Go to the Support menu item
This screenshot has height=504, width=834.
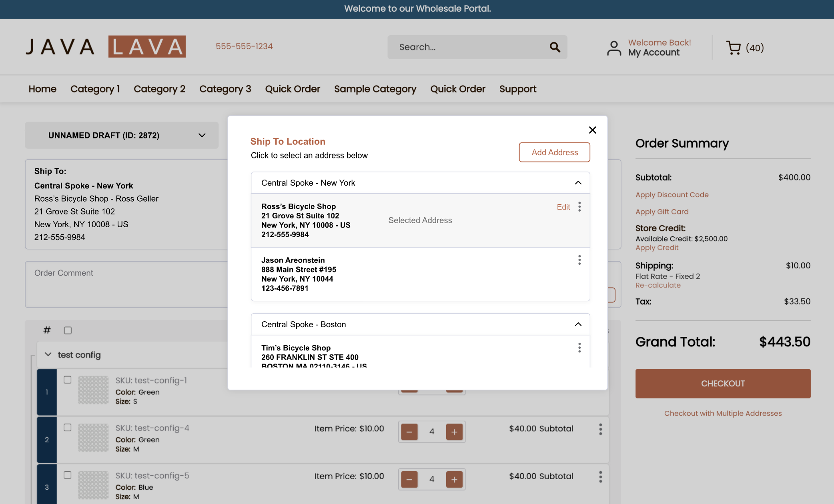click(517, 89)
